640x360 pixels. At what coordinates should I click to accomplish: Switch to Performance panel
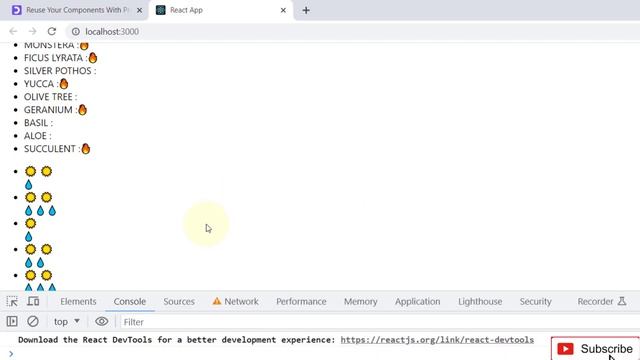tap(301, 302)
